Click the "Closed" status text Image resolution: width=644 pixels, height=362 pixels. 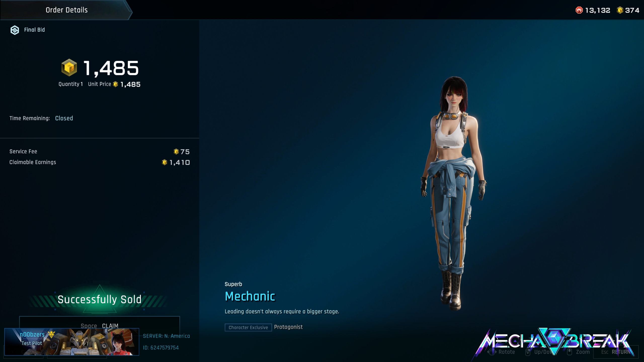[x=64, y=118]
